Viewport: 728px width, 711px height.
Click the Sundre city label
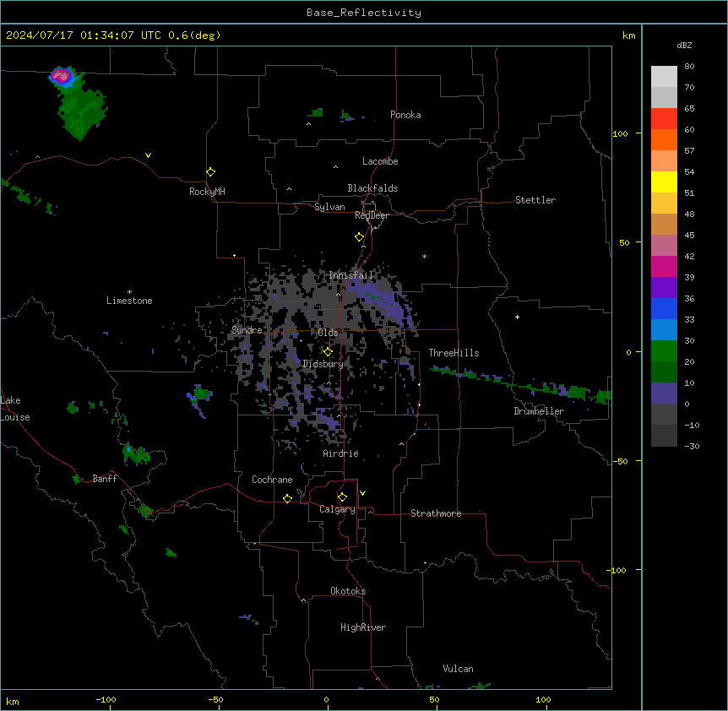point(247,330)
